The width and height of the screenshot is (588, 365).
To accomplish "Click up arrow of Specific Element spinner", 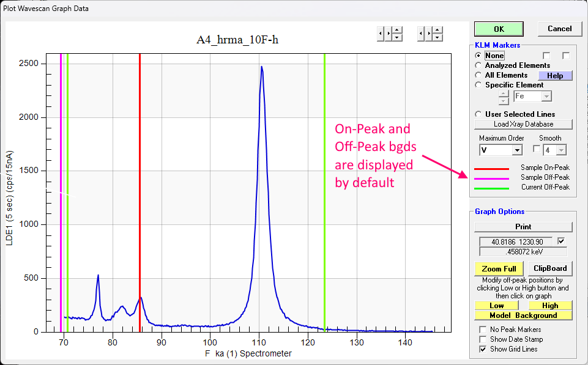I will pos(504,93).
